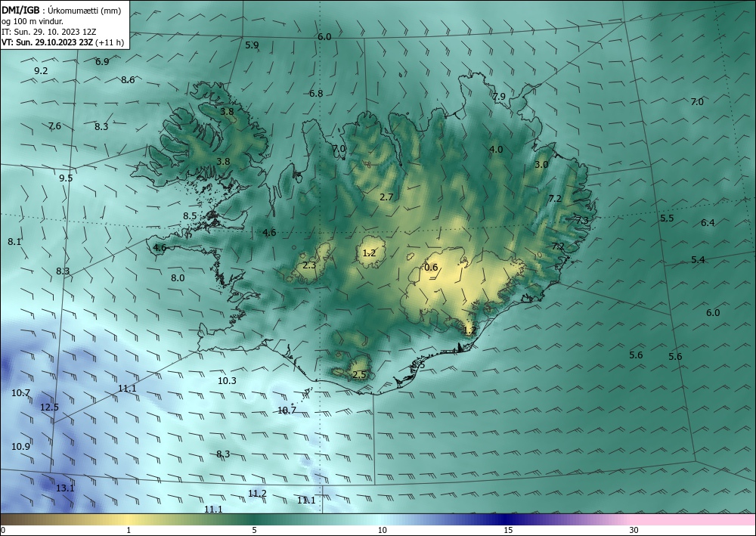This screenshot has height=536, width=756.
Task: Click the 7.3 value label
Action: pyautogui.click(x=582, y=220)
